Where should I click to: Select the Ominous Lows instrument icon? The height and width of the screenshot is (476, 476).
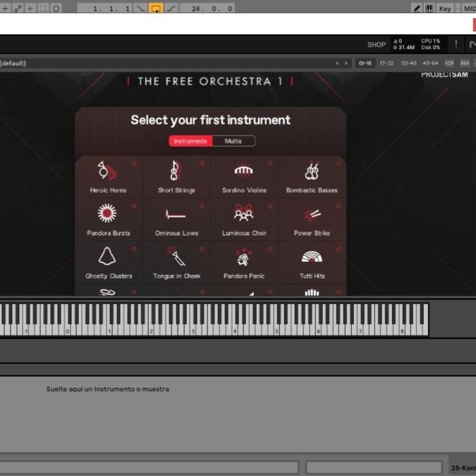coord(176,214)
